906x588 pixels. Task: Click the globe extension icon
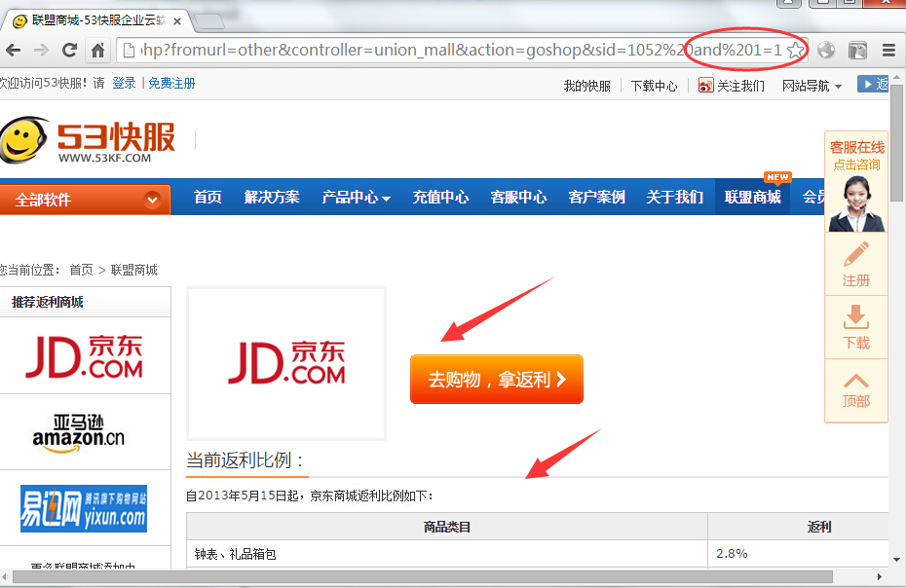tap(826, 51)
